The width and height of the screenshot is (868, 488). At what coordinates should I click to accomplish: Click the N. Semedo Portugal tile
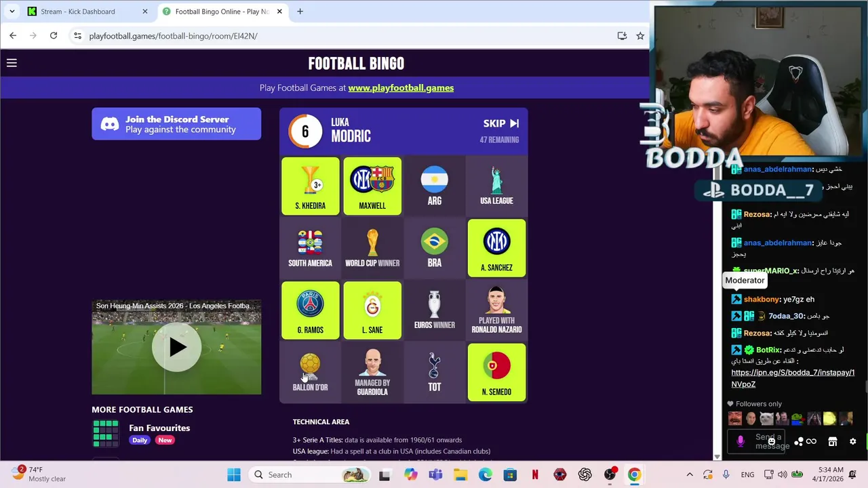[x=496, y=373]
